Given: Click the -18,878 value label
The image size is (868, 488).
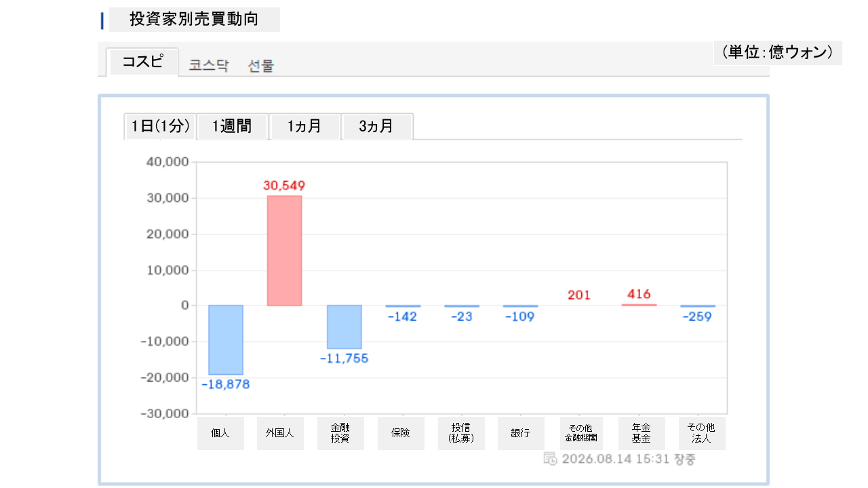Looking at the screenshot, I should (226, 384).
